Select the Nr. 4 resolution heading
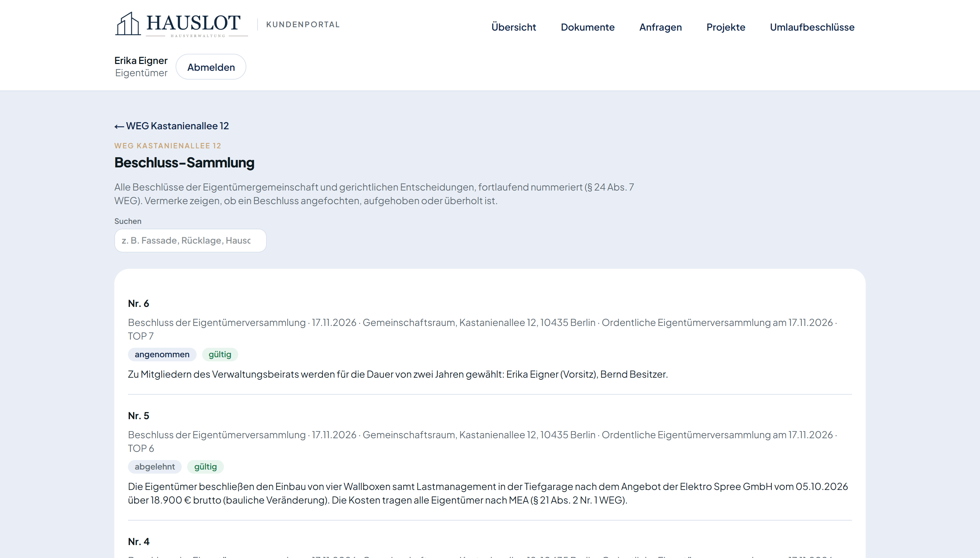 click(138, 542)
